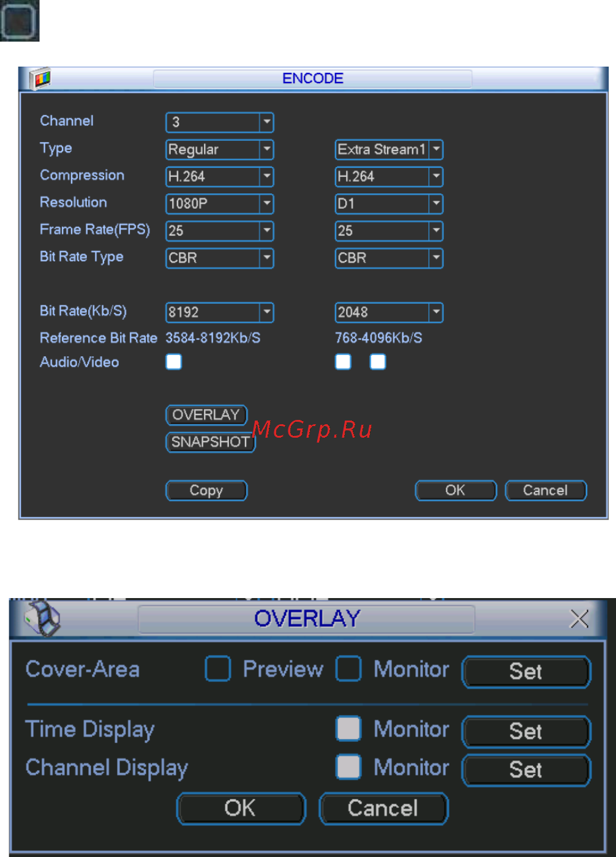Open the Resolution dropdown showing D1
This screenshot has height=857, width=616.
point(389,203)
